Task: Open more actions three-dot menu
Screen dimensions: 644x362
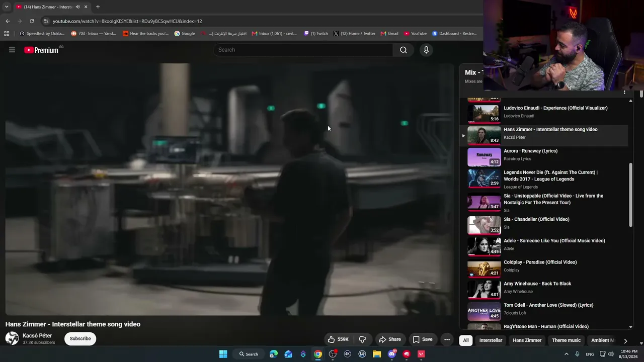Action: (447, 339)
